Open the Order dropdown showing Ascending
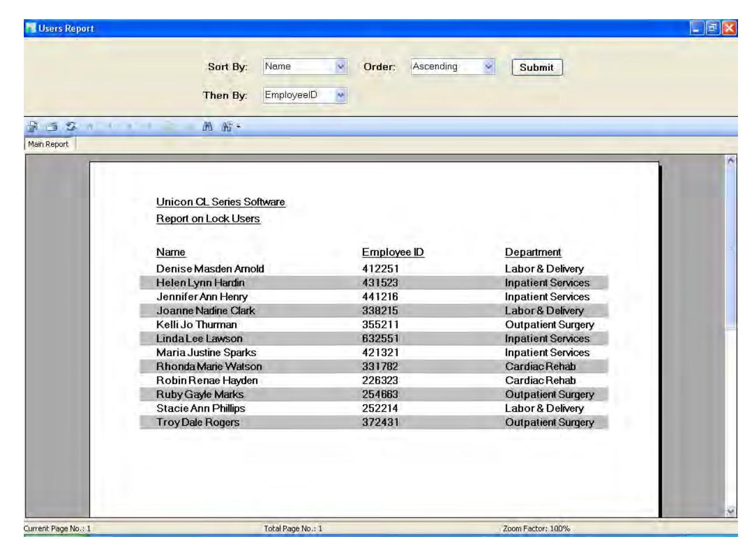This screenshot has width=756, height=556. (452, 66)
